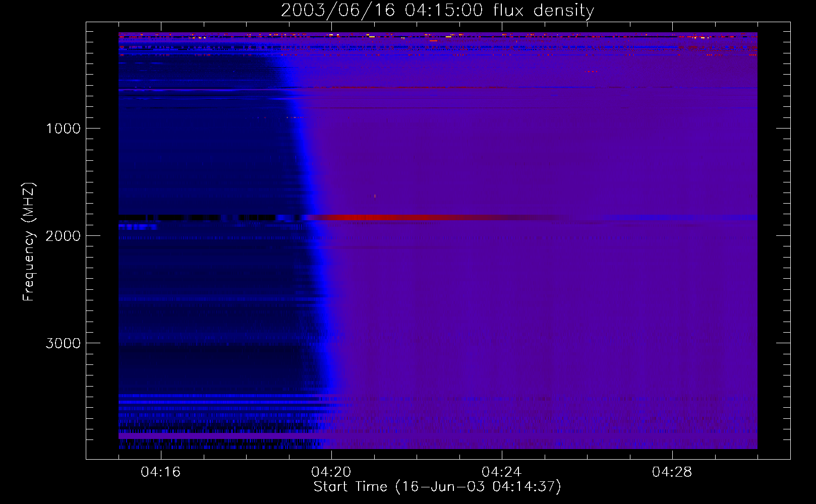Click the 2000 frequency tick label
This screenshot has width=816, height=504.
click(63, 236)
